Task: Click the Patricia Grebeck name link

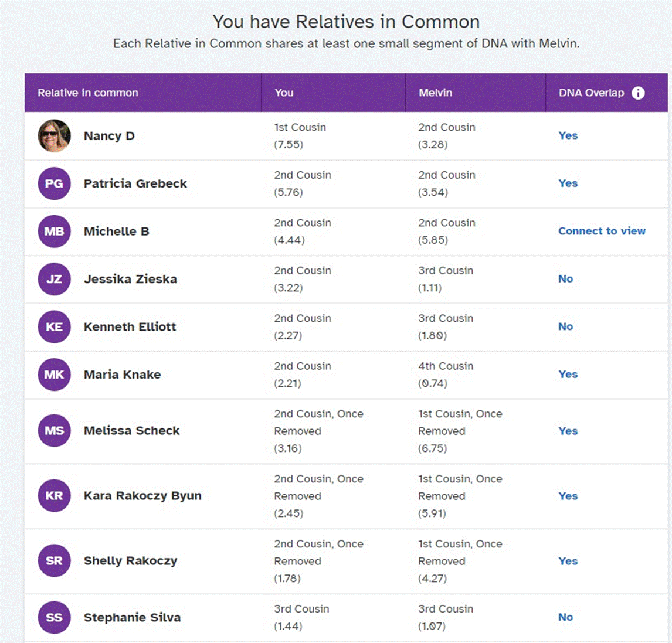Action: coord(135,184)
